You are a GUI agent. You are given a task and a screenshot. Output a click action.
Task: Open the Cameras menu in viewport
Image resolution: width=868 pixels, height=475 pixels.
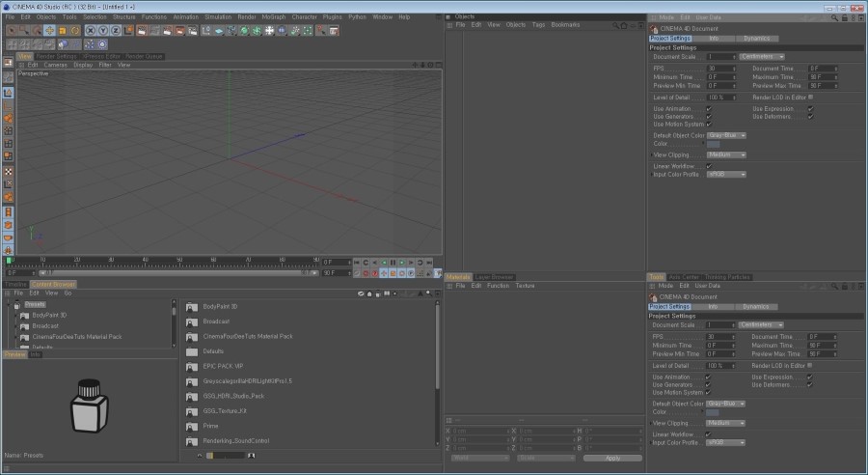coord(55,65)
